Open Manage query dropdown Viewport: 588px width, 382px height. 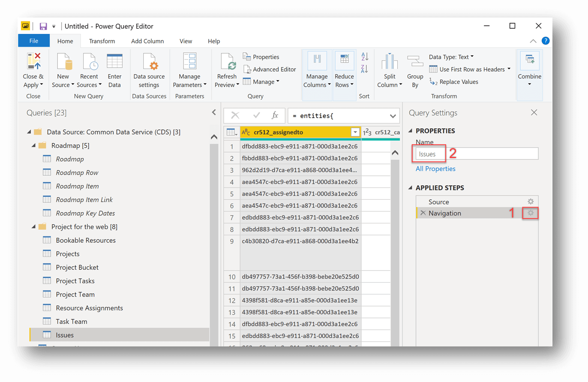click(x=261, y=81)
